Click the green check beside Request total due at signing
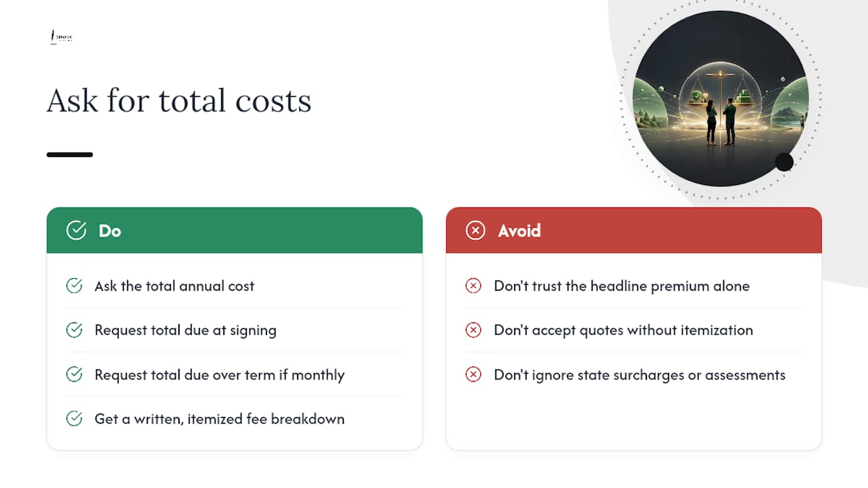 74,330
